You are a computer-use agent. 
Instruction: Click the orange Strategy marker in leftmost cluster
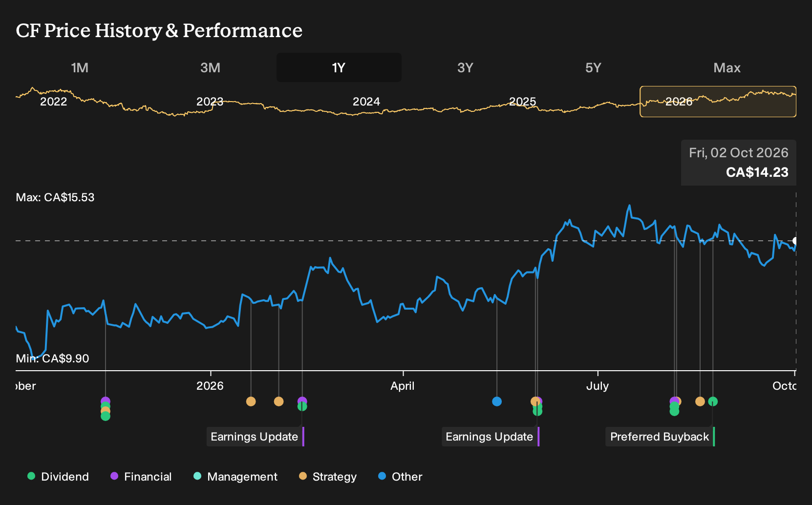tap(106, 411)
